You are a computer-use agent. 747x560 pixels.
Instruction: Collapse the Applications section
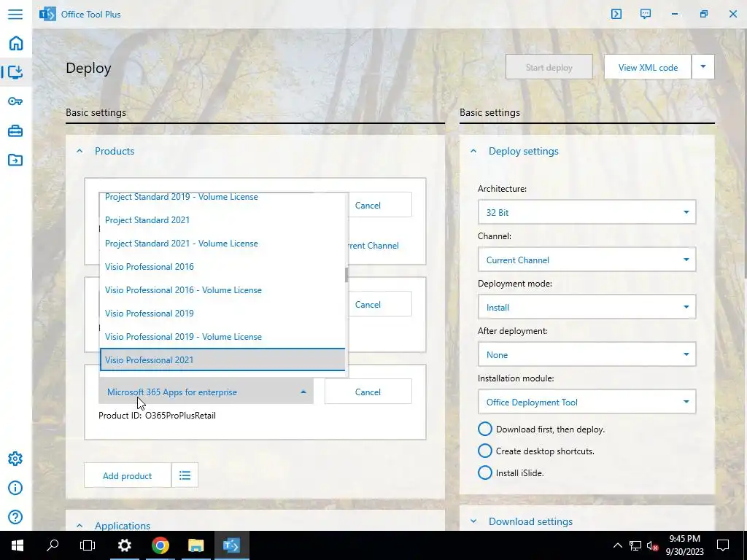[80, 526]
